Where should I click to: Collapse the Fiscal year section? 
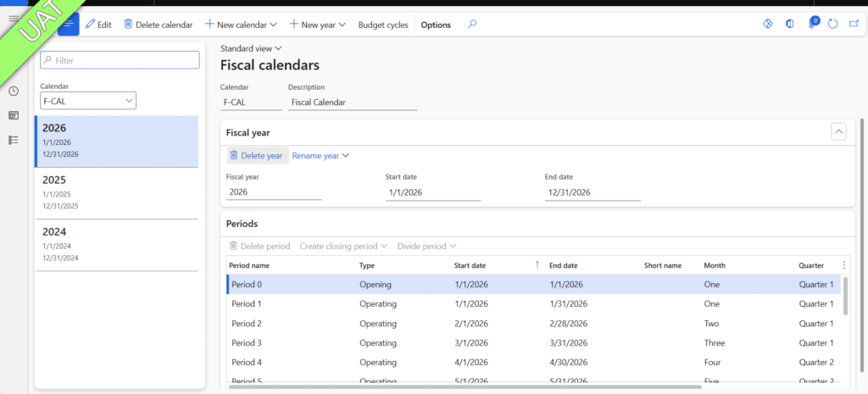[838, 132]
